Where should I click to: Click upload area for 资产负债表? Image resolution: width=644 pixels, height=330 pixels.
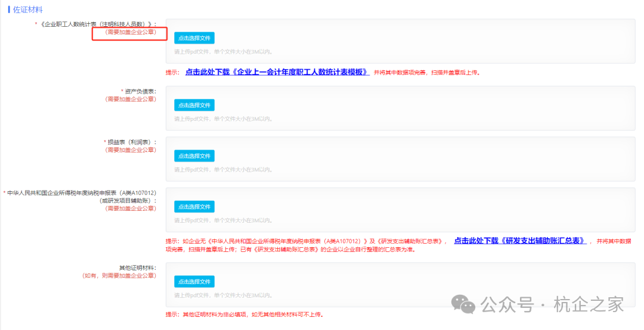tap(401, 108)
